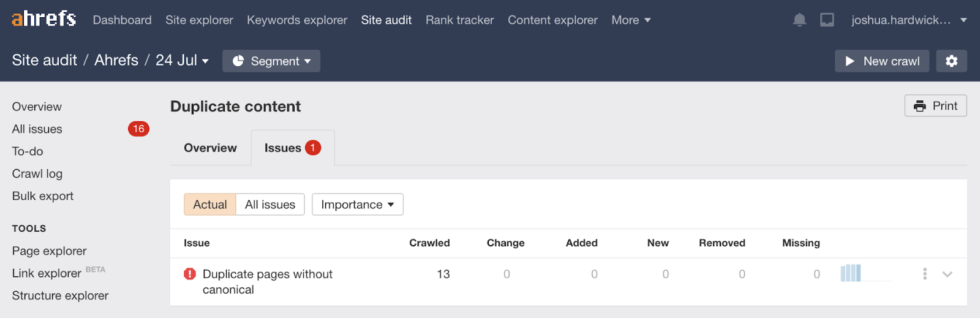Screen dimensions: 980x318
Task: Open the Segment dropdown
Action: [271, 61]
